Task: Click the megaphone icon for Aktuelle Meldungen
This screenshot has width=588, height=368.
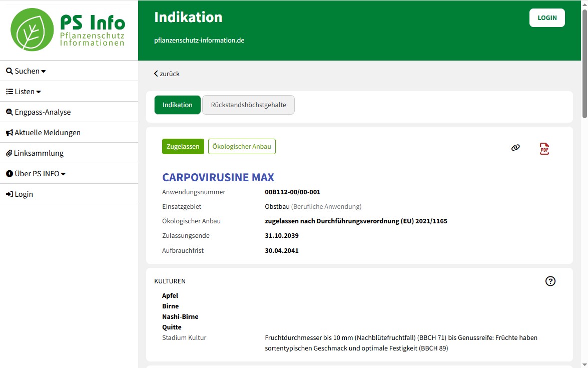Action: 9,133
